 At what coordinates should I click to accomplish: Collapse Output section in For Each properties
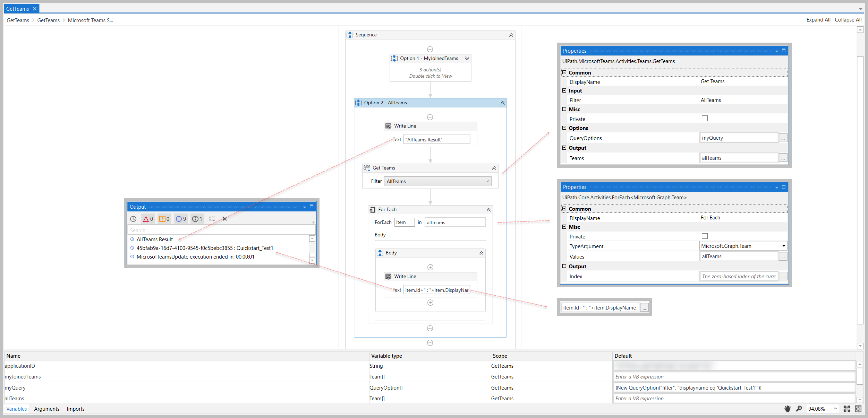[564, 266]
